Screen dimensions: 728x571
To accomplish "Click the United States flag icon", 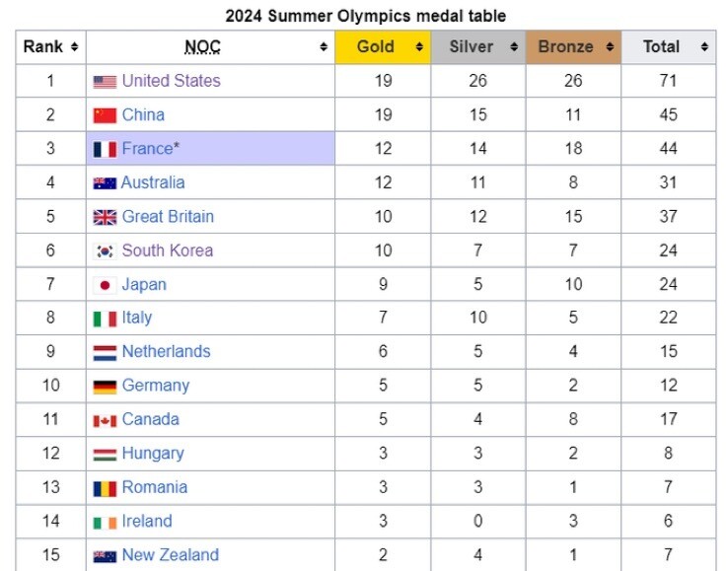I will (x=105, y=82).
